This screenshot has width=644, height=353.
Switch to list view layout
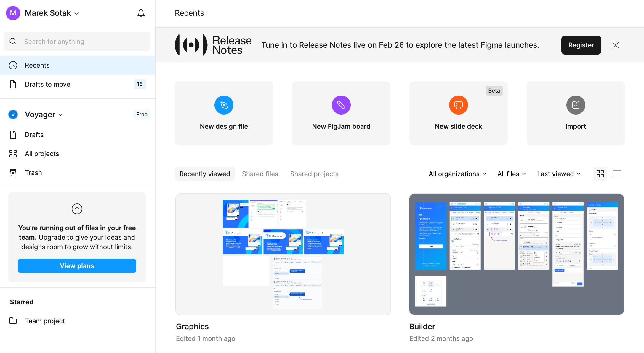tap(617, 174)
